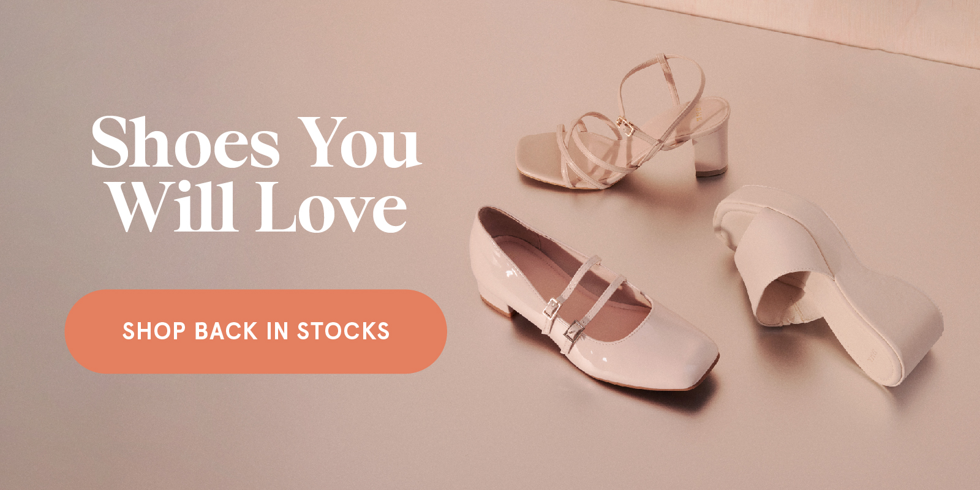Click the 'Shoes You' headline text
The image size is (980, 490).
pos(256,142)
